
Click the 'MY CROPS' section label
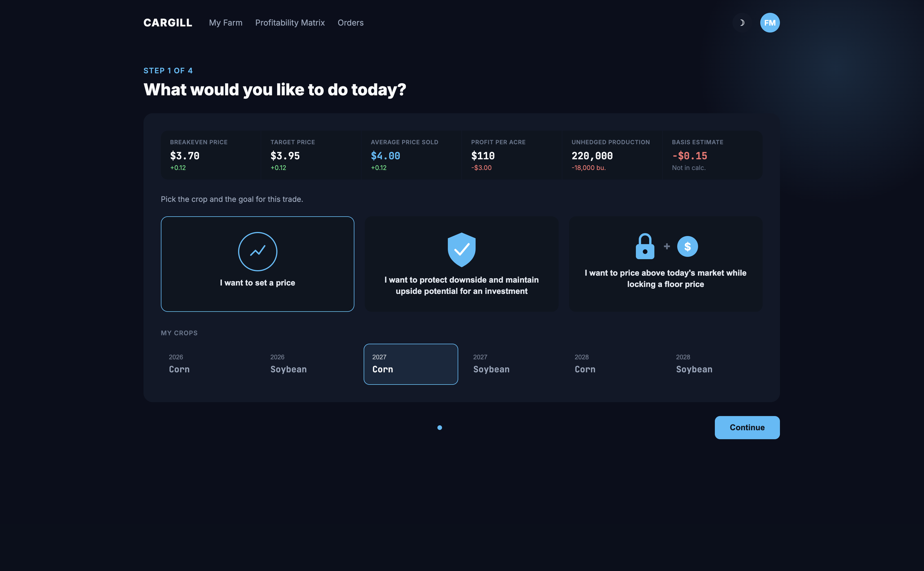point(179,333)
